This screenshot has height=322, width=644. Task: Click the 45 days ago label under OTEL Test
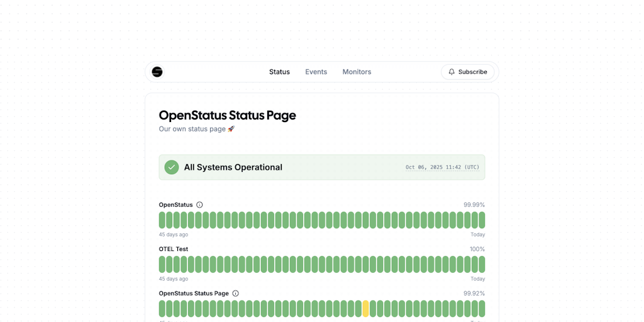coord(173,279)
